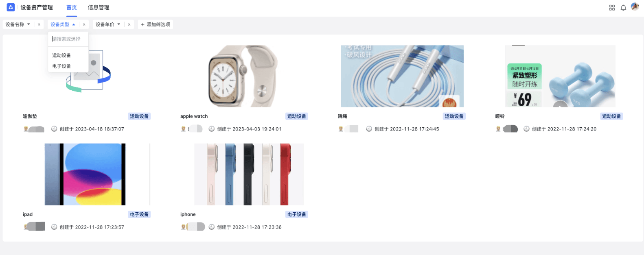Click the plus icon for 添加筛选项

coord(142,24)
